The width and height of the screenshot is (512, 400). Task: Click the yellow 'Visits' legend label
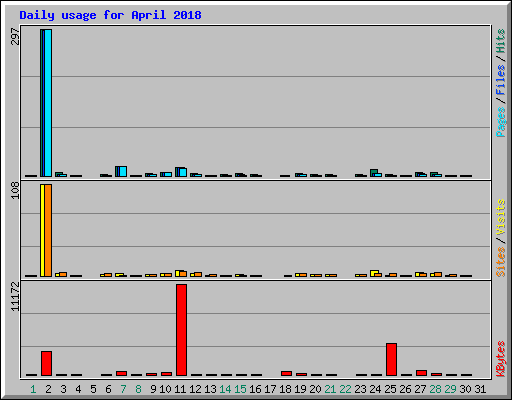click(500, 218)
